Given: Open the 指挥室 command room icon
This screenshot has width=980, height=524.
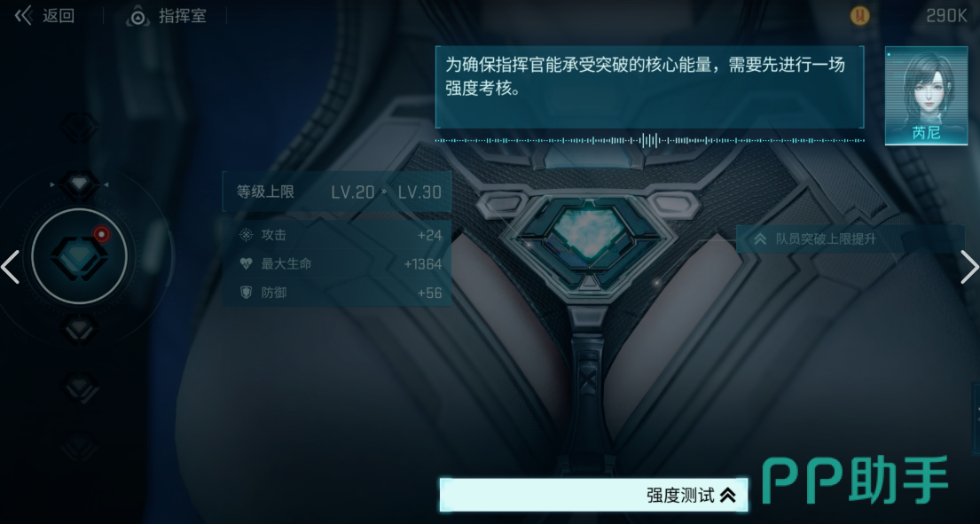Looking at the screenshot, I should click(x=137, y=16).
